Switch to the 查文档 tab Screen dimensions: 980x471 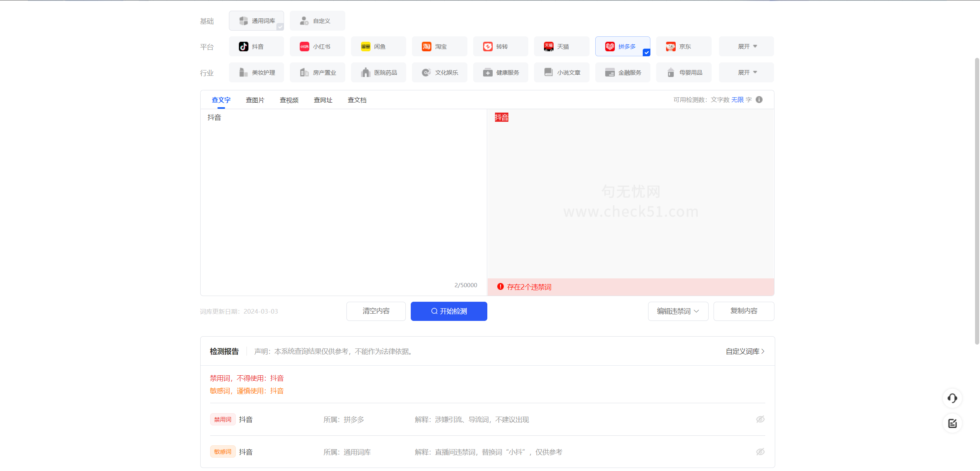coord(357,100)
